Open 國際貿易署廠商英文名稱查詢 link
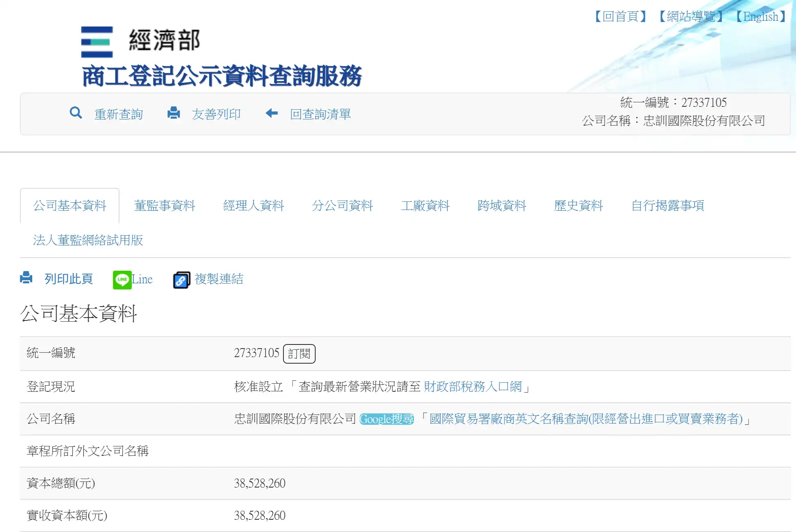Screen dimensions: 796x532 [x=586, y=419]
